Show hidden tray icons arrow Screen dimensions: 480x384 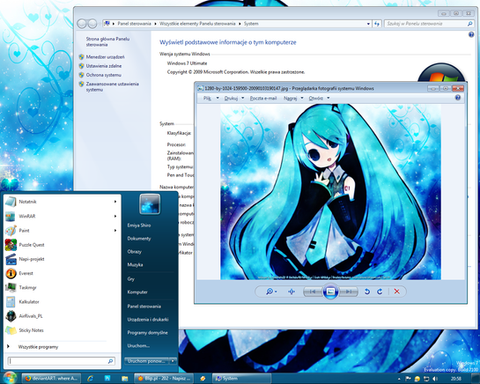[399, 379]
